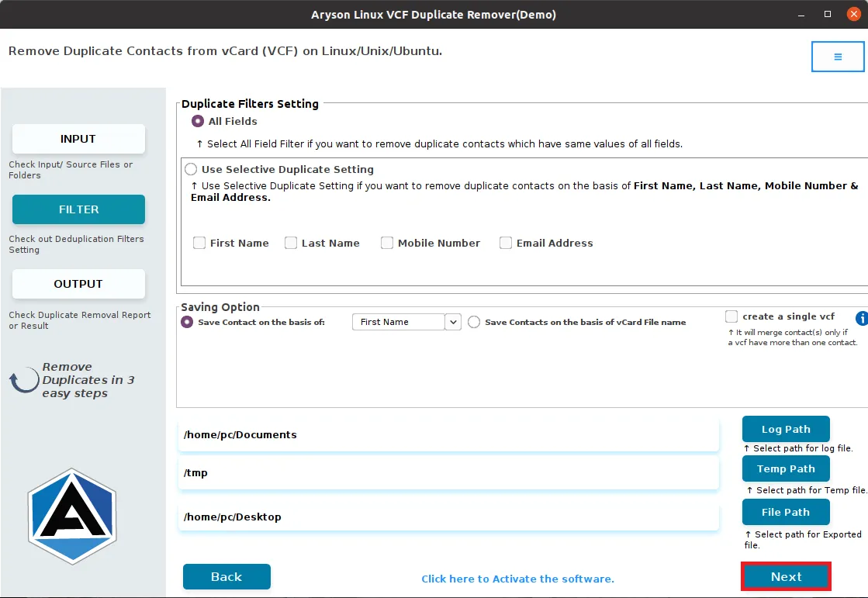This screenshot has height=598, width=868.
Task: Enable the Mobile Number checkbox
Action: [x=387, y=243]
